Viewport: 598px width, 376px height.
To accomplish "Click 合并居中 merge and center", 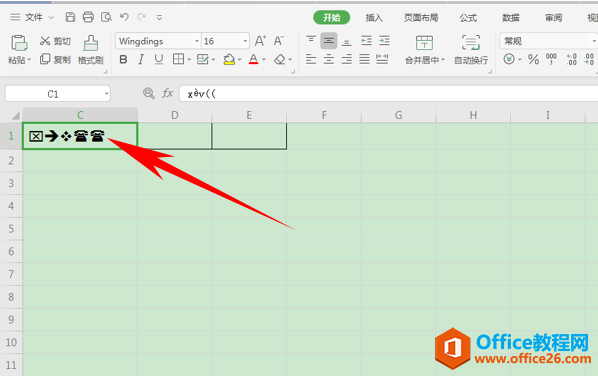I will tap(424, 50).
